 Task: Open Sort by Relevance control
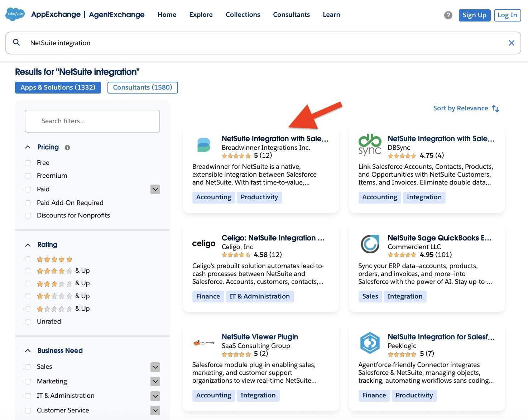coord(465,108)
